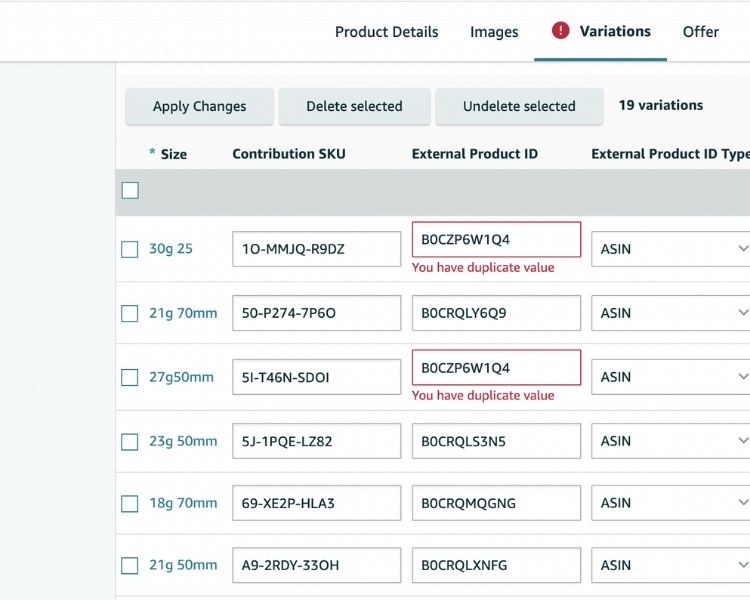Click the SKU field 69-XE2P-HLA3
This screenshot has width=750, height=600.
(x=317, y=503)
